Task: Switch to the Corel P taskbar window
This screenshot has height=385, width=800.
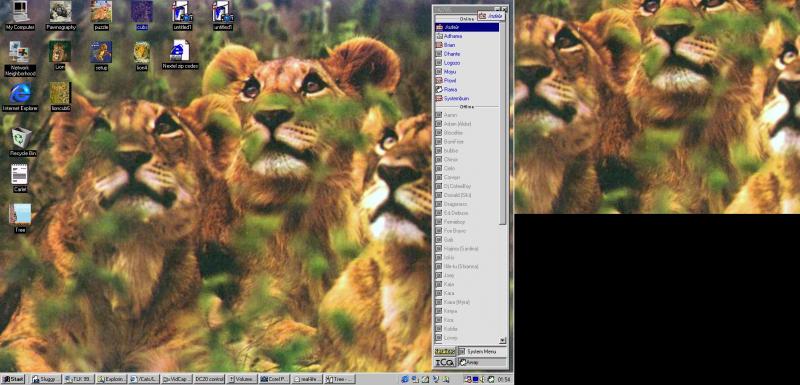Action: click(x=274, y=379)
